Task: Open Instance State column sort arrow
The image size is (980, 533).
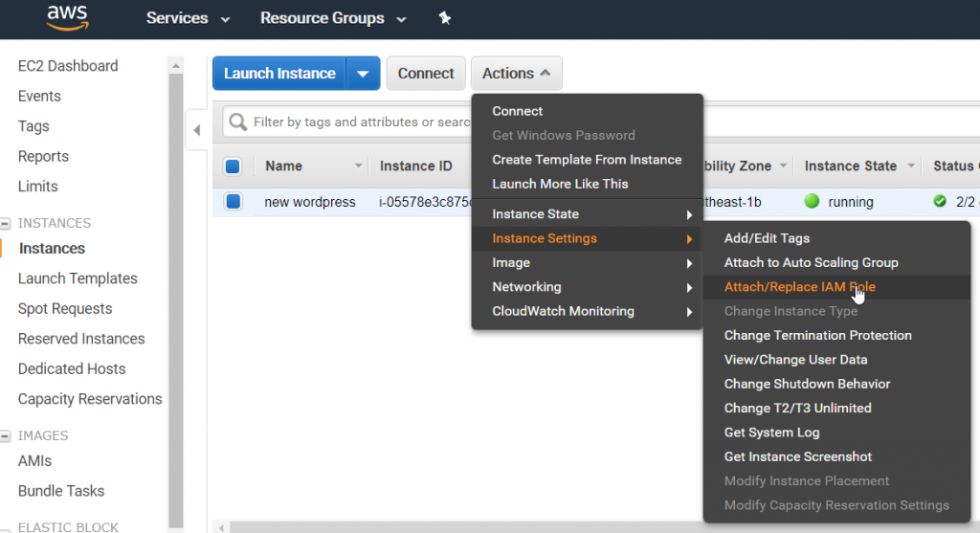Action: 911,167
